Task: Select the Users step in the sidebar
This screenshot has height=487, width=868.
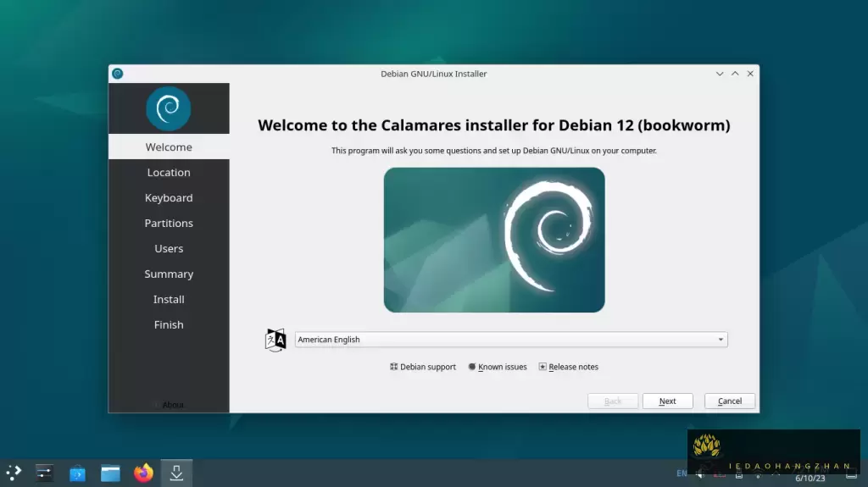Action: [x=169, y=248]
